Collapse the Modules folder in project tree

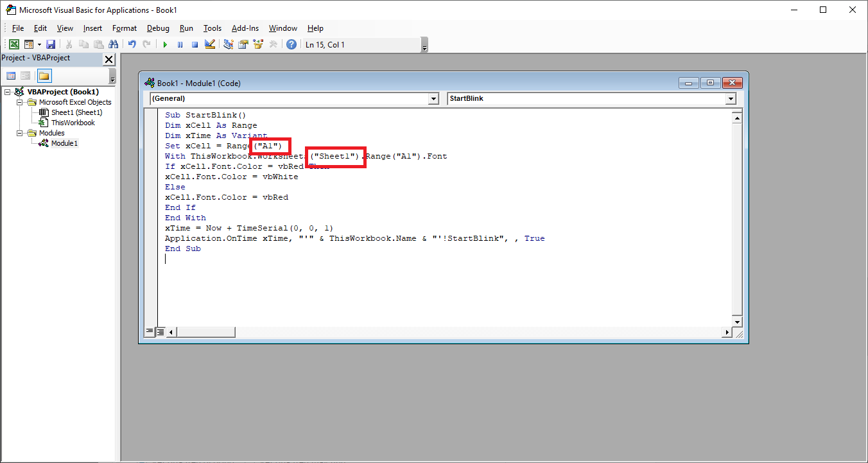(x=19, y=133)
